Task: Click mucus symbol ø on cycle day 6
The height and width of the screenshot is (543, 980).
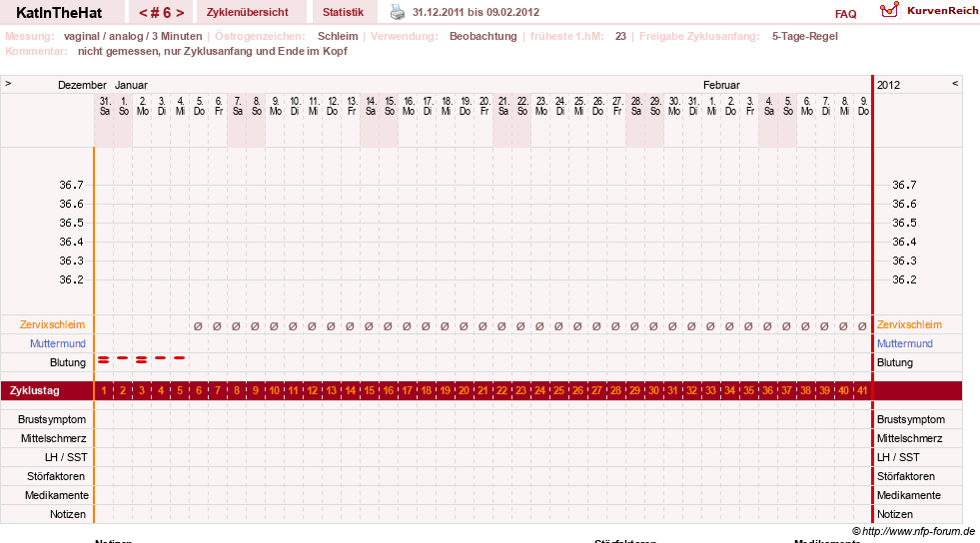Action: click(x=198, y=325)
